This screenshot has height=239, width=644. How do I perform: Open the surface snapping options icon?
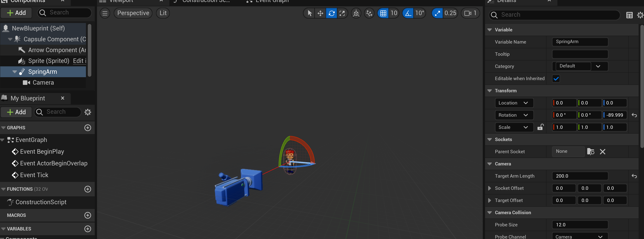369,13
